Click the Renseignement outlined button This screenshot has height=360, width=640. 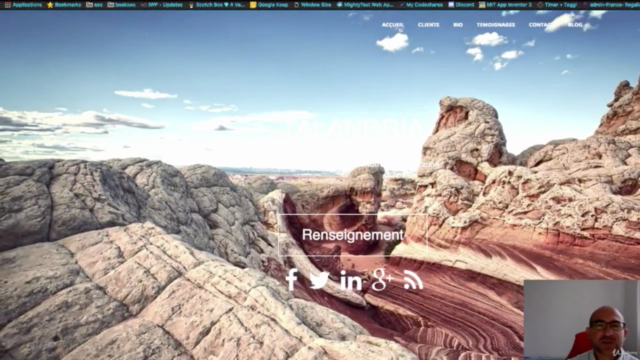pyautogui.click(x=353, y=235)
